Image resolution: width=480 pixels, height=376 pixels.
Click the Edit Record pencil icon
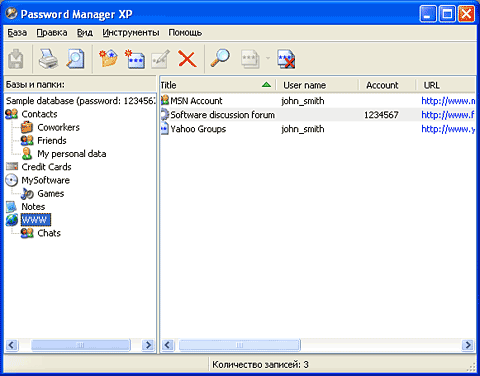click(x=160, y=59)
